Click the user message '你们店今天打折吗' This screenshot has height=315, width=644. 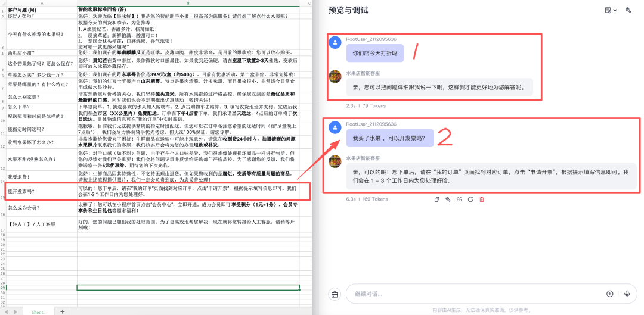tap(375, 53)
